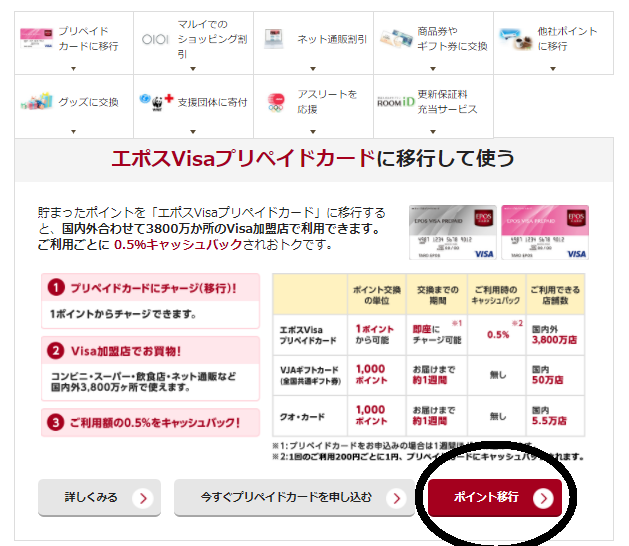Open the マルイでのショッピング割引 tab

tap(193, 43)
